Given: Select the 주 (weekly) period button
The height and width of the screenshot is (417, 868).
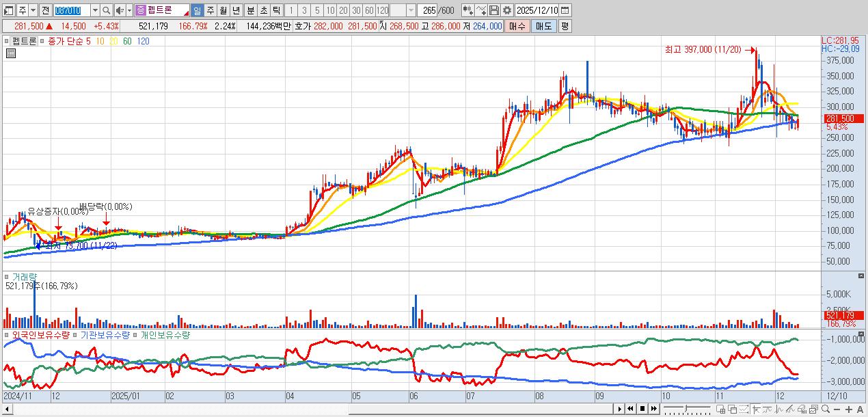Looking at the screenshot, I should [211, 10].
